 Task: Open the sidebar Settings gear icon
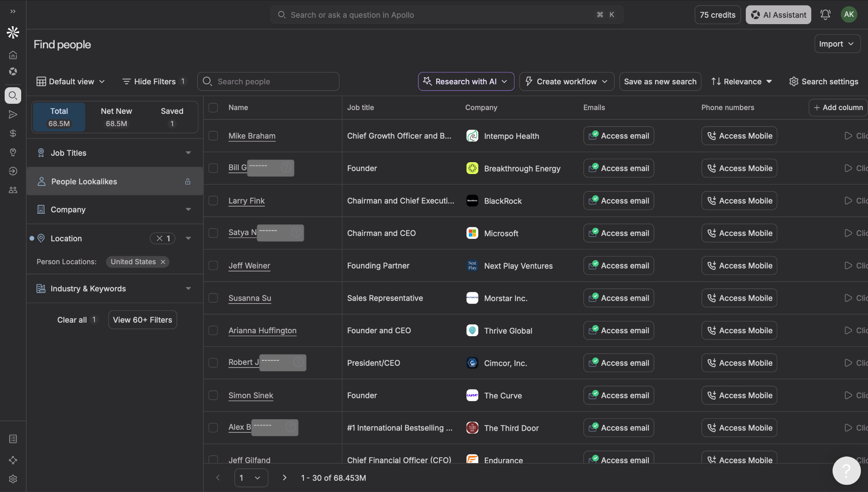(13, 479)
